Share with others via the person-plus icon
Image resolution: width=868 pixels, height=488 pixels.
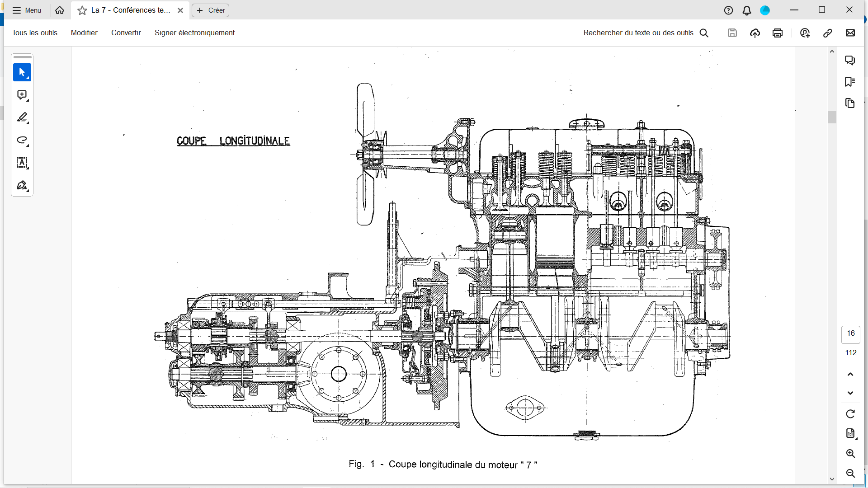(805, 33)
